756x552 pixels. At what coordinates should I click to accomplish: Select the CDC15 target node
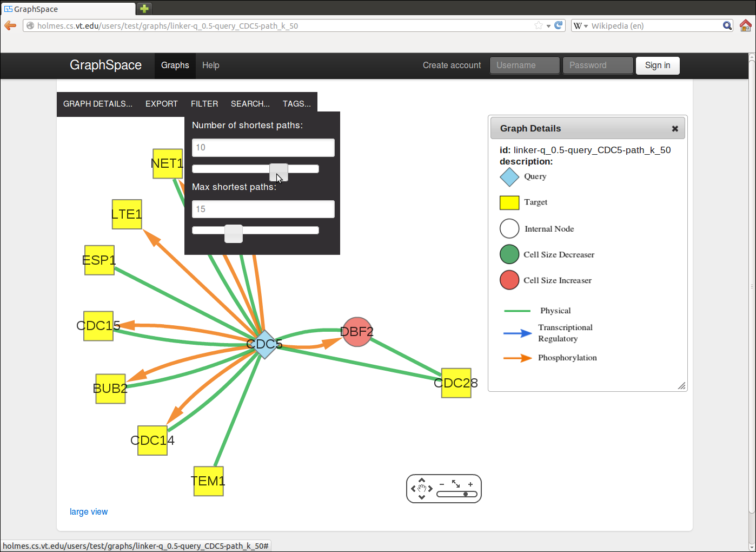click(x=98, y=326)
